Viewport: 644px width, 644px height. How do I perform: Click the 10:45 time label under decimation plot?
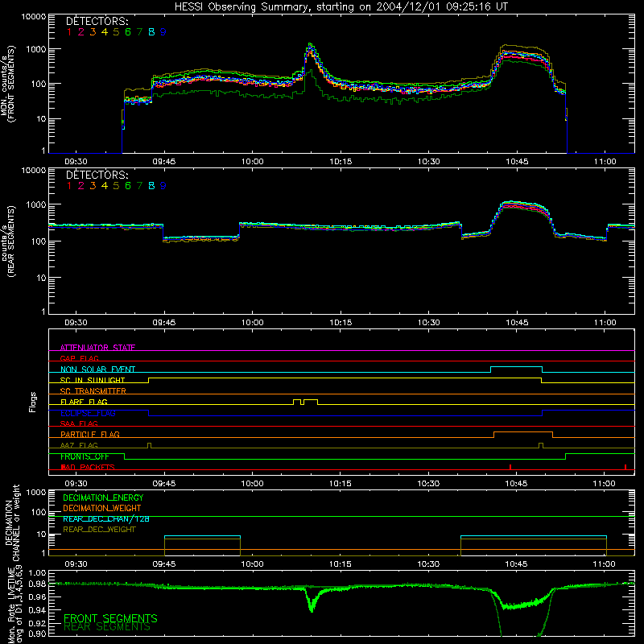click(x=516, y=564)
